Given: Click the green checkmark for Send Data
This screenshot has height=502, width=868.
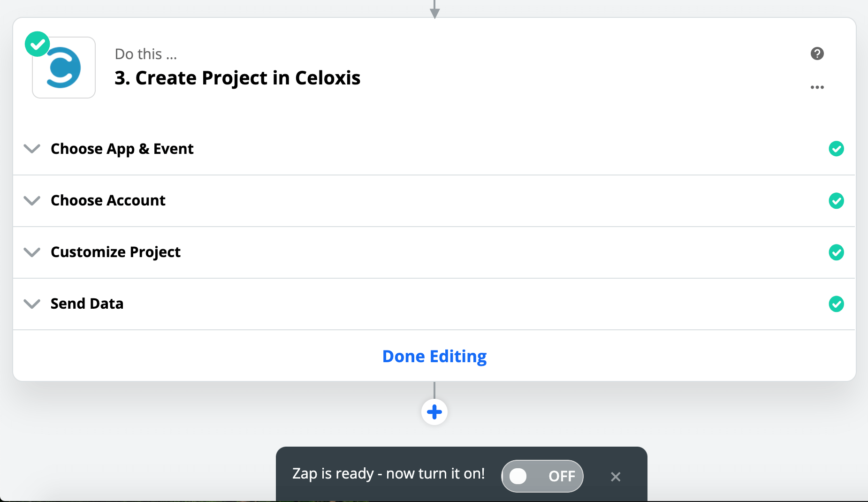Looking at the screenshot, I should pos(836,304).
